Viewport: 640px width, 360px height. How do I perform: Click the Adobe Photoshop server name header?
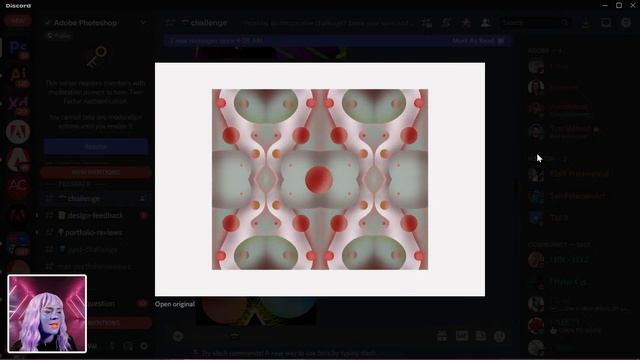[x=85, y=23]
